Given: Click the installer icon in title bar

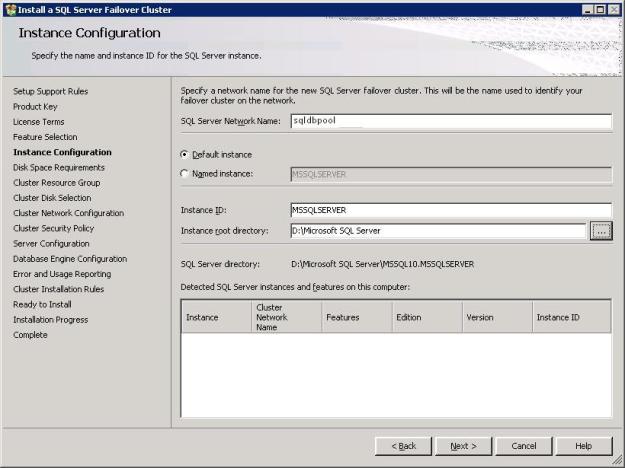Looking at the screenshot, I should [10, 9].
